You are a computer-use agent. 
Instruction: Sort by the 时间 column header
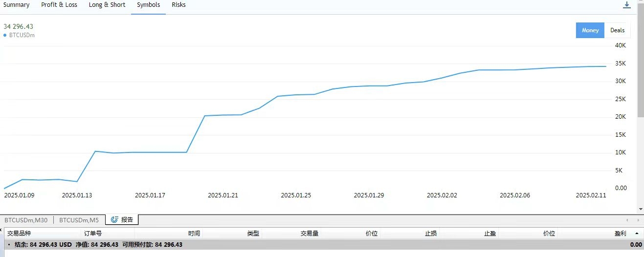(x=194, y=234)
